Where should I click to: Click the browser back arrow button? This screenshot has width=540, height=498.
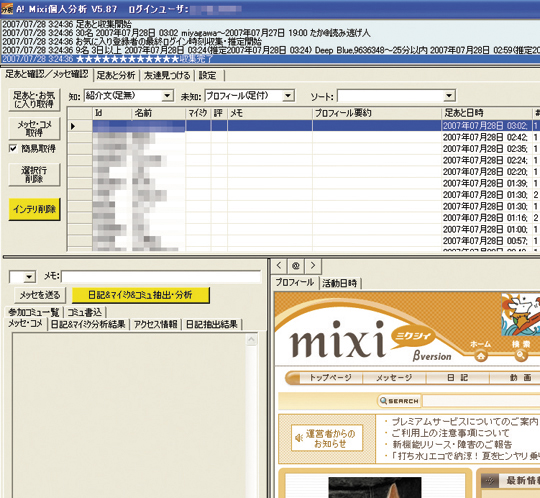coord(279,266)
